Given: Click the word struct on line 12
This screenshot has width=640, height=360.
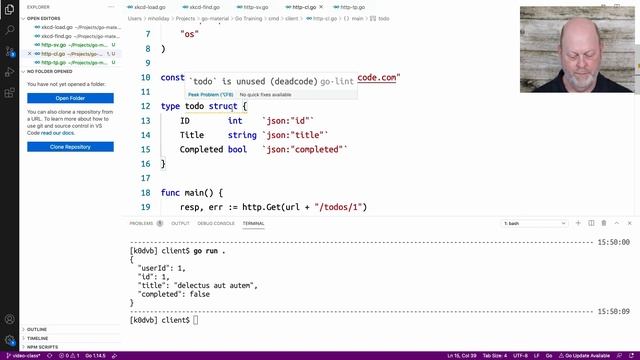Looking at the screenshot, I should [x=223, y=106].
